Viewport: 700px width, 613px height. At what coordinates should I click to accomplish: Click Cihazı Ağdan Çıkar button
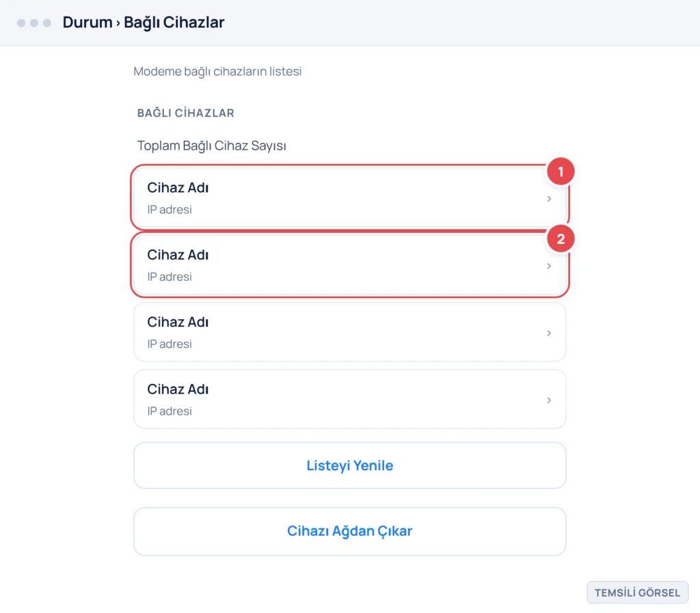350,531
